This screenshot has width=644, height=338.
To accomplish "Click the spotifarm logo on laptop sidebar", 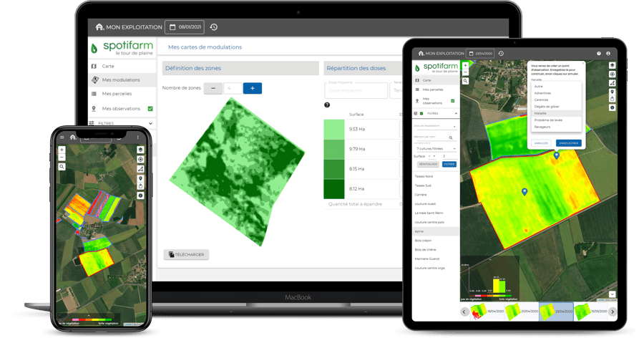I will tap(122, 48).
